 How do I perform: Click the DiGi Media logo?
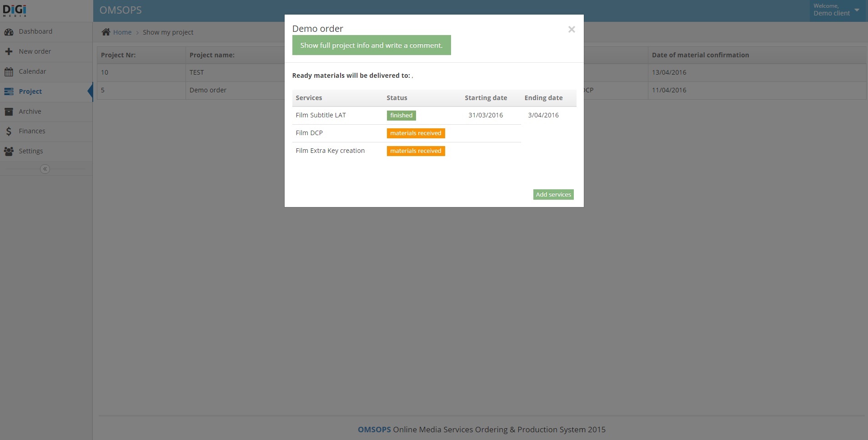(x=15, y=10)
